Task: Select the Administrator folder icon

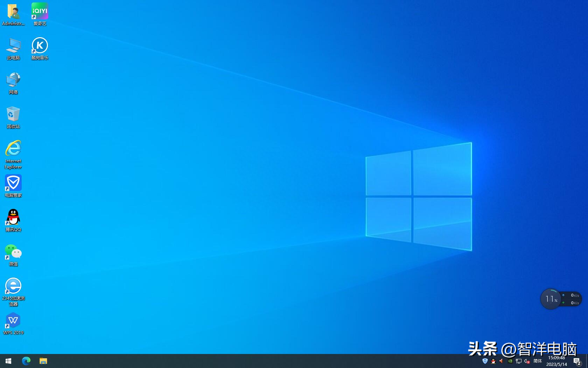Action: tap(13, 14)
